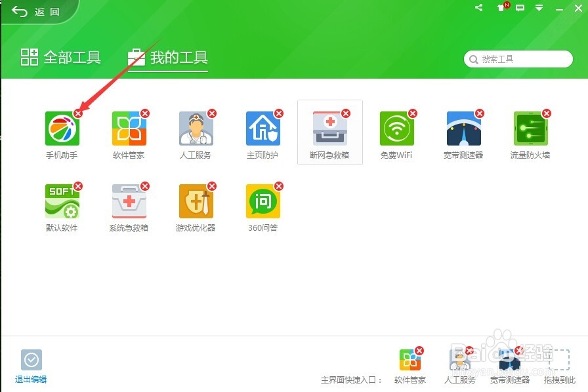Open the 360问答 tool
588x392 pixels.
click(x=262, y=203)
